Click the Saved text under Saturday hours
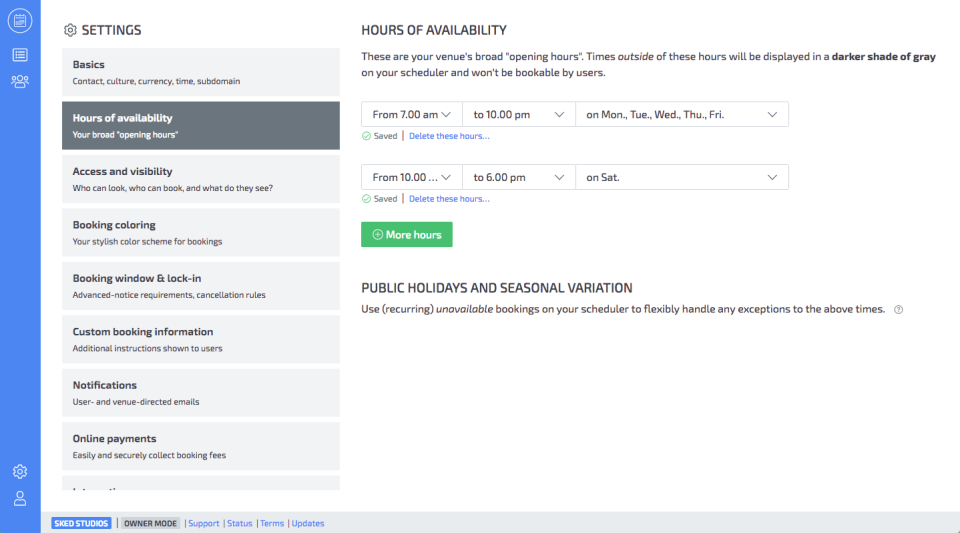 385,198
